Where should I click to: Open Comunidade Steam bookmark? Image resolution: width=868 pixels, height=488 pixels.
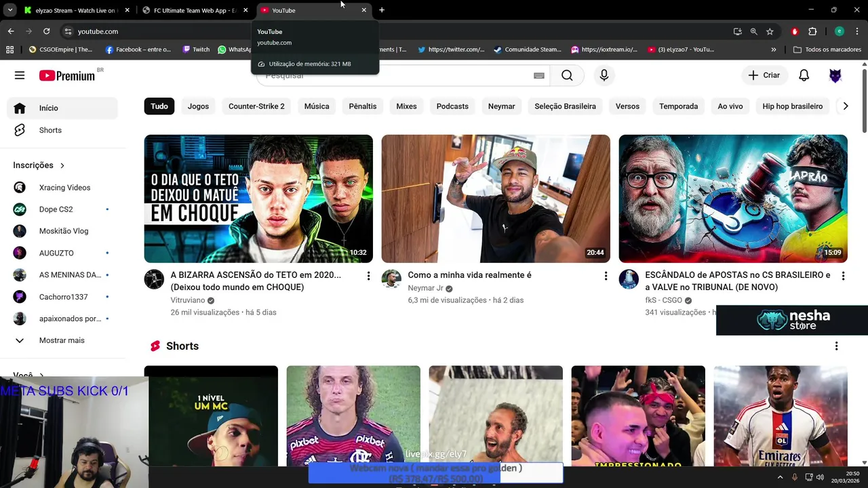528,49
